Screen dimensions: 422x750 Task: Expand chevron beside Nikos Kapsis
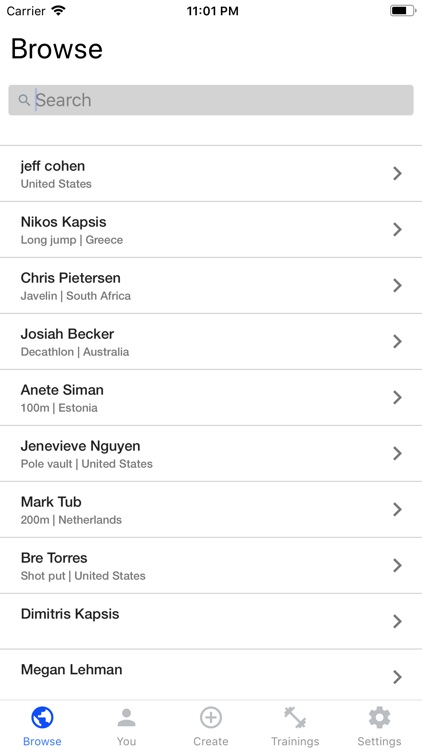pyautogui.click(x=397, y=229)
